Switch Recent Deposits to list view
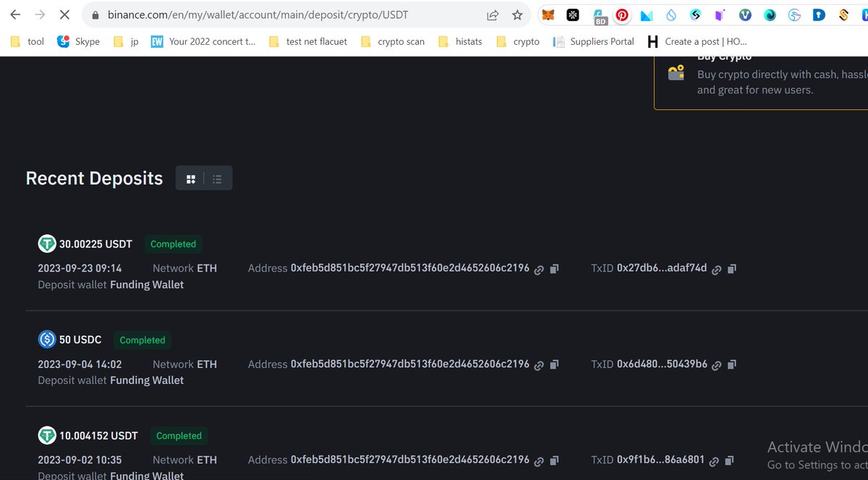Screen dimensions: 868x480 [x=217, y=179]
